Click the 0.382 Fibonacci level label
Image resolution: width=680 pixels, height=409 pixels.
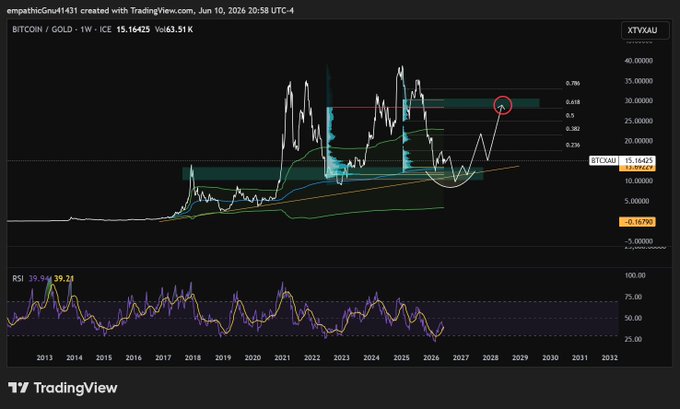pos(573,129)
